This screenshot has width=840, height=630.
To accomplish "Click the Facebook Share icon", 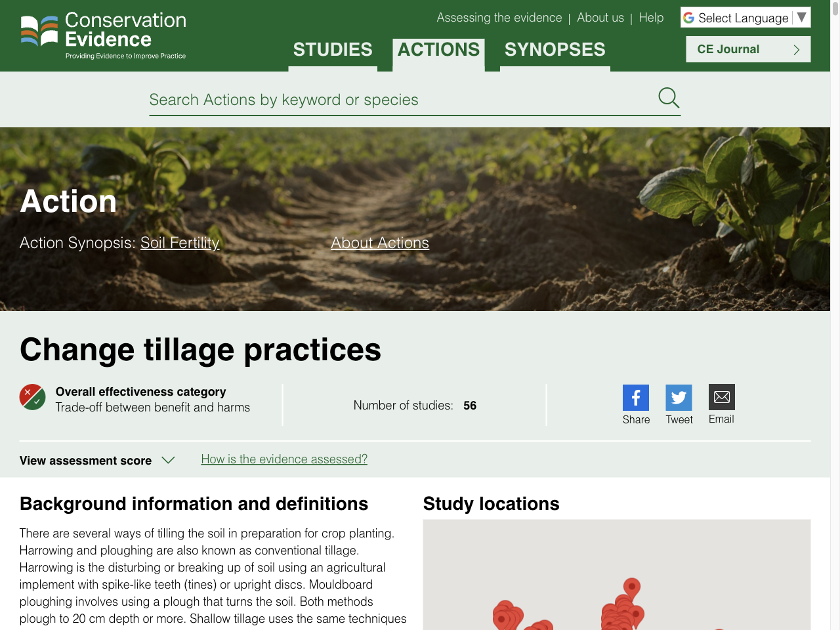I will [x=635, y=396].
